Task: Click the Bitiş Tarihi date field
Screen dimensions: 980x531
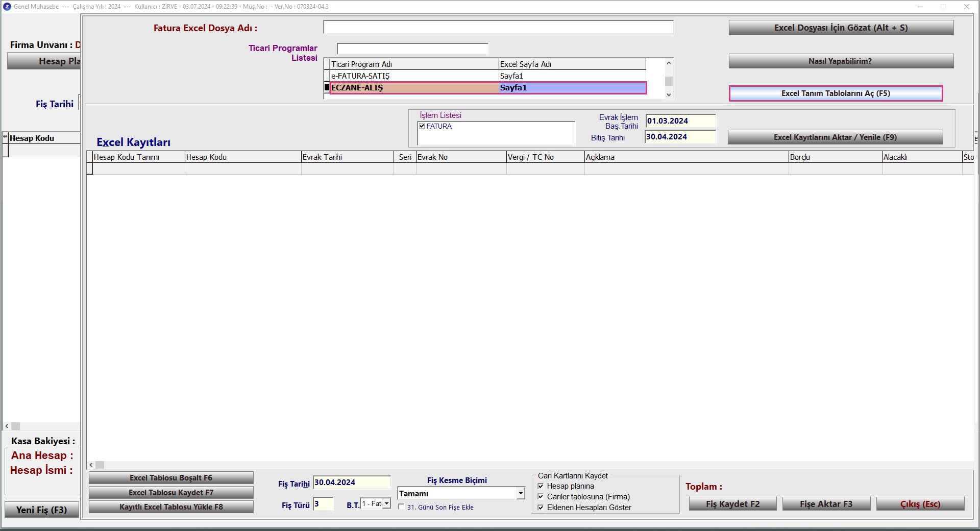Action: [x=680, y=137]
